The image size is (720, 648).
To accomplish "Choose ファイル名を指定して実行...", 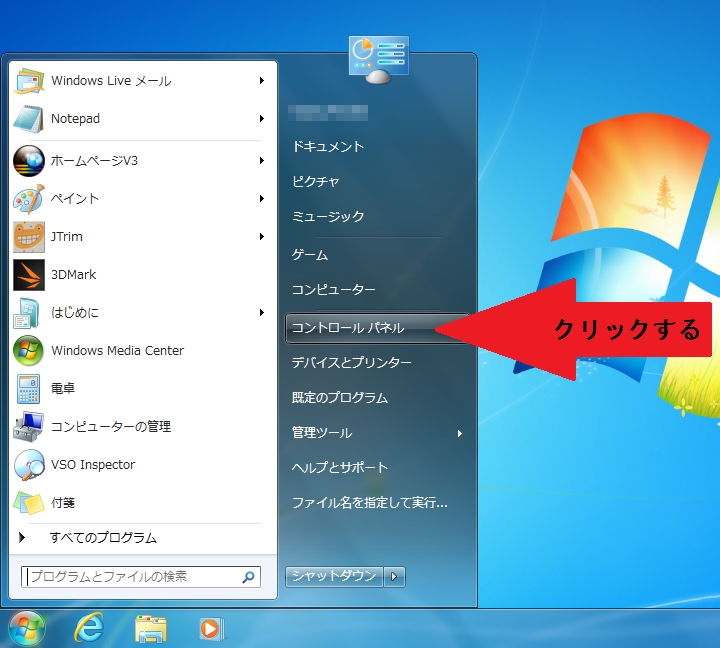I will pyautogui.click(x=370, y=502).
